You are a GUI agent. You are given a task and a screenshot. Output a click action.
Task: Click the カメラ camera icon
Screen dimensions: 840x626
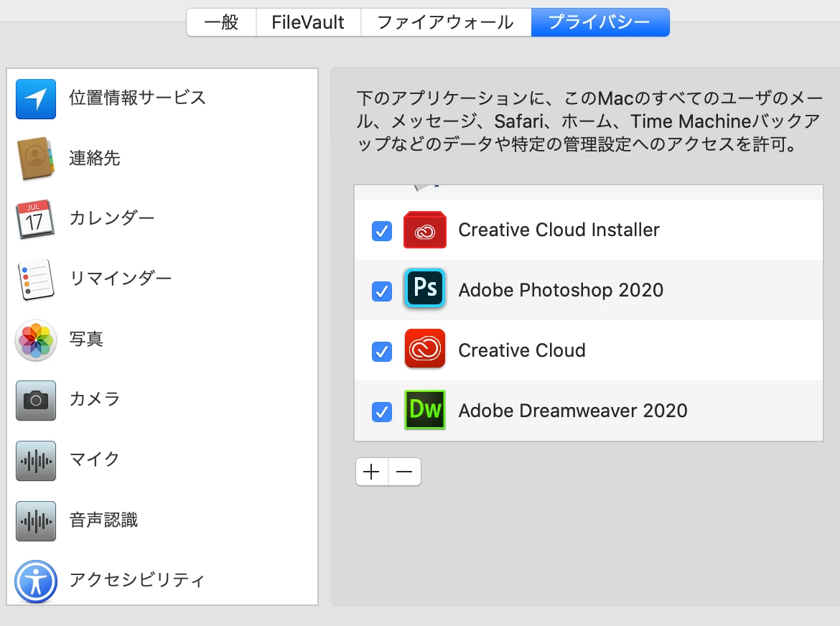point(36,400)
